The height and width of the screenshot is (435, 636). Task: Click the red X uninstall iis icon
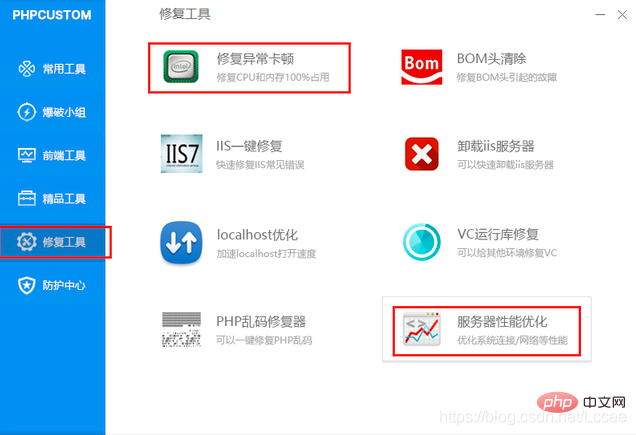(421, 154)
